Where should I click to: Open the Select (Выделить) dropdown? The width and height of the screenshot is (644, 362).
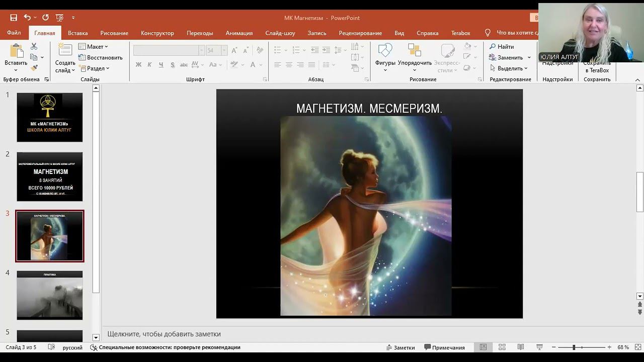(x=509, y=68)
